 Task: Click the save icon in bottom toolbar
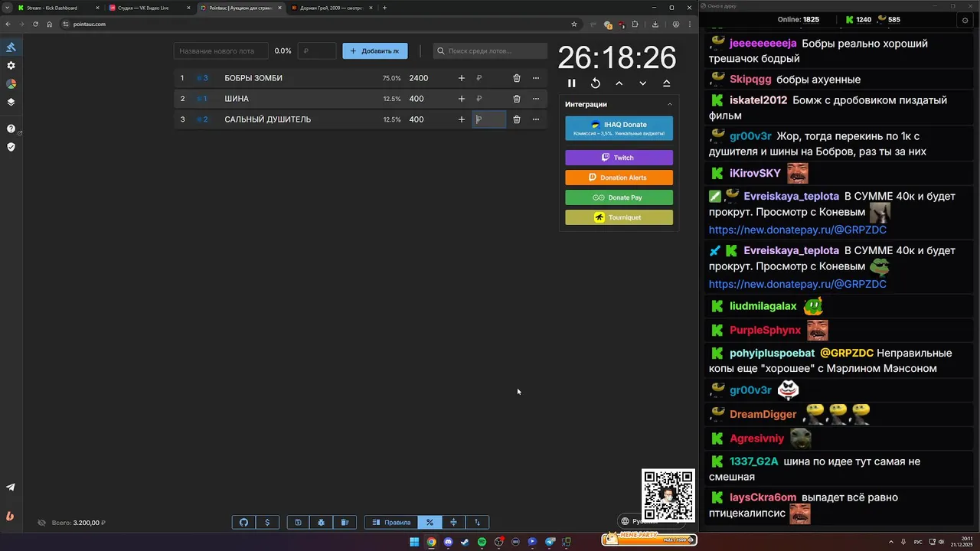point(298,523)
